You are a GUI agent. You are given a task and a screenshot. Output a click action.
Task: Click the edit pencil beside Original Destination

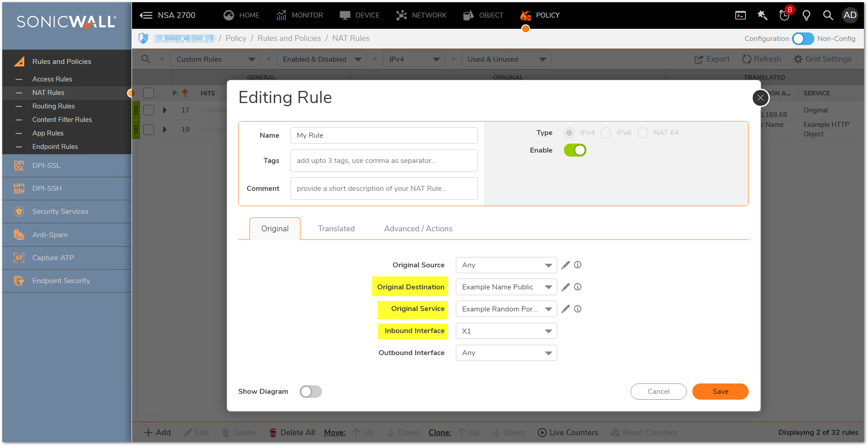565,287
